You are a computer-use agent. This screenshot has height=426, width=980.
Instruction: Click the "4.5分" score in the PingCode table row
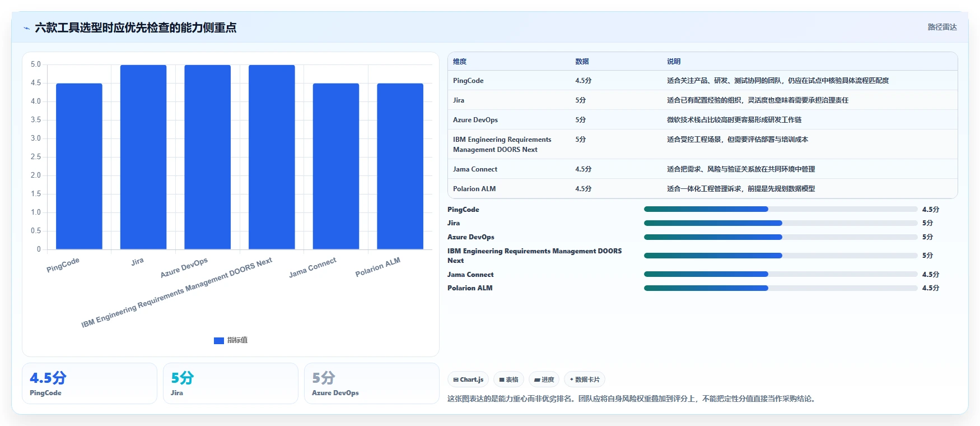point(584,81)
